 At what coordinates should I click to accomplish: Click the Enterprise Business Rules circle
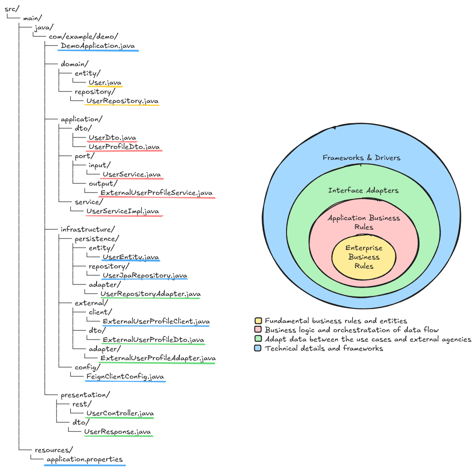(364, 257)
